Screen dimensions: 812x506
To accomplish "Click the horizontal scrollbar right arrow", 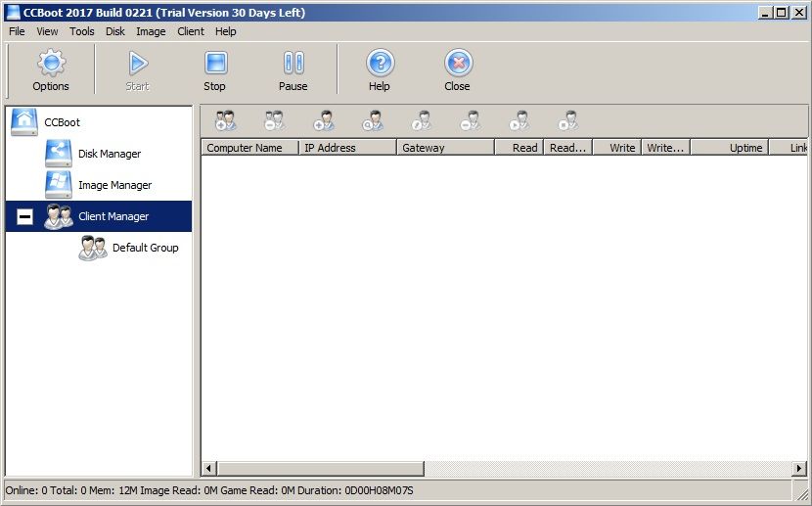I will (799, 469).
